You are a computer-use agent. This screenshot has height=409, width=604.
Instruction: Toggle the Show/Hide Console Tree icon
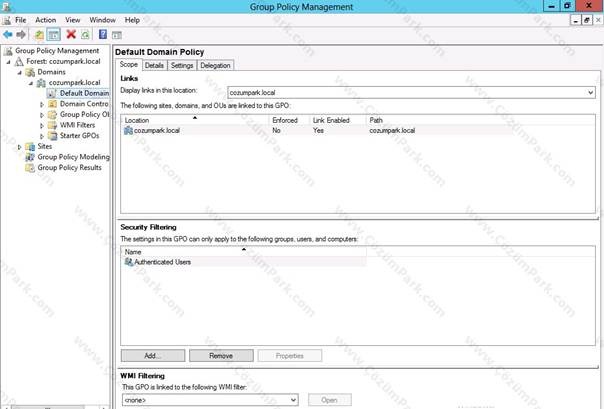[54, 35]
